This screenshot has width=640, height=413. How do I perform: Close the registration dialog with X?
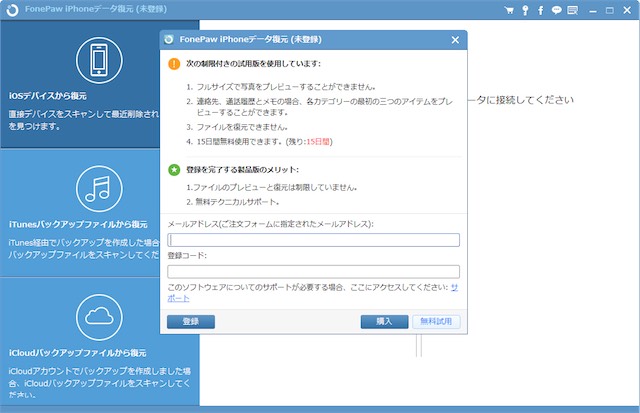pos(456,40)
